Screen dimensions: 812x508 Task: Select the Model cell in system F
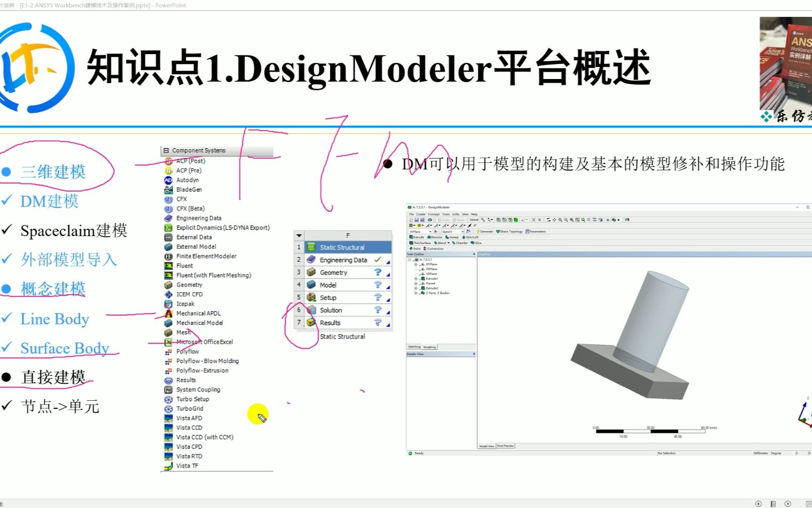[348, 285]
